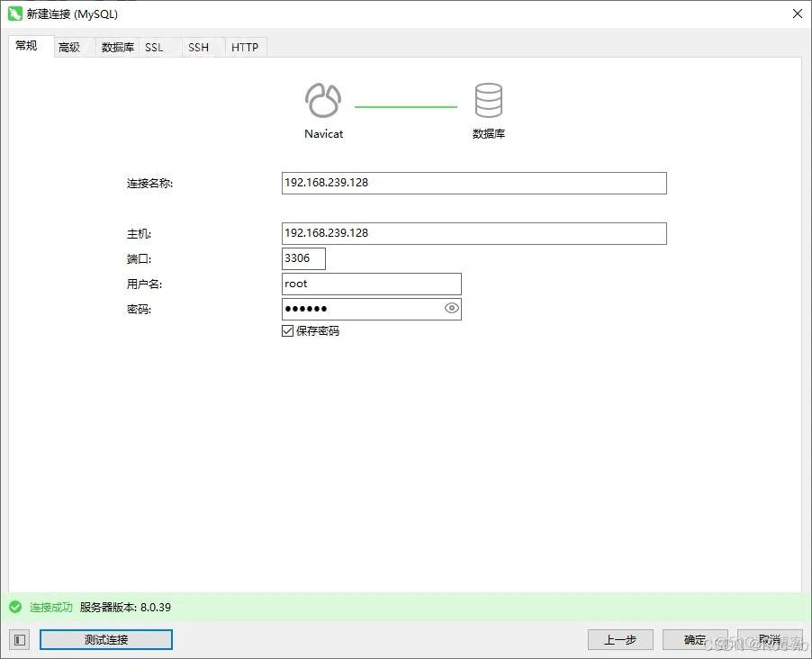Image resolution: width=812 pixels, height=659 pixels.
Task: Focus the 主机 input field
Action: [474, 233]
